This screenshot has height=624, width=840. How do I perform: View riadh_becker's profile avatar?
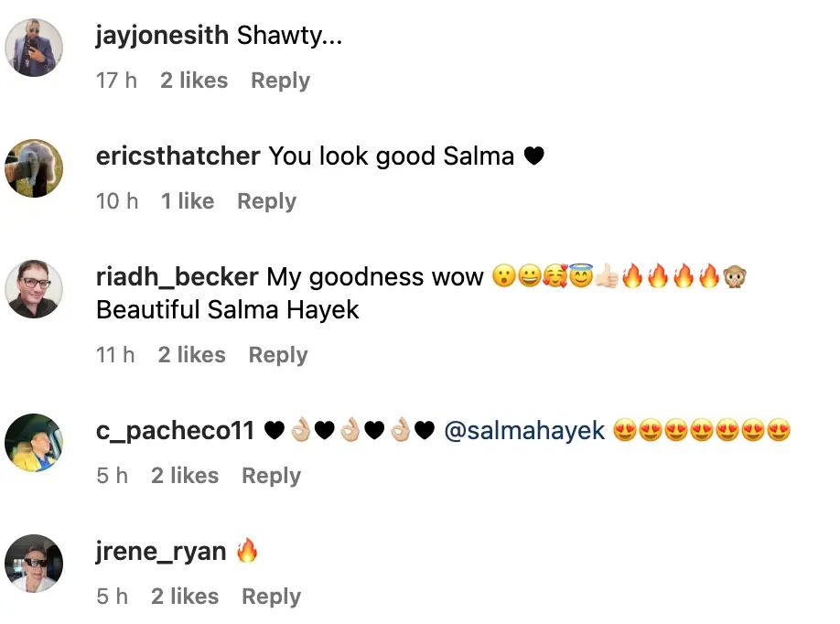click(x=34, y=289)
